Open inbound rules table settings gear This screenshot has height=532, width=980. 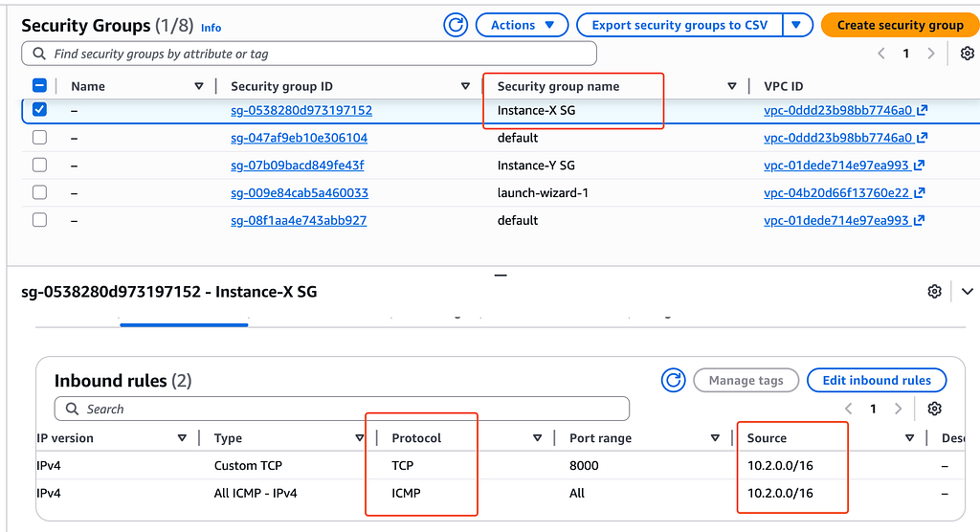coord(934,409)
